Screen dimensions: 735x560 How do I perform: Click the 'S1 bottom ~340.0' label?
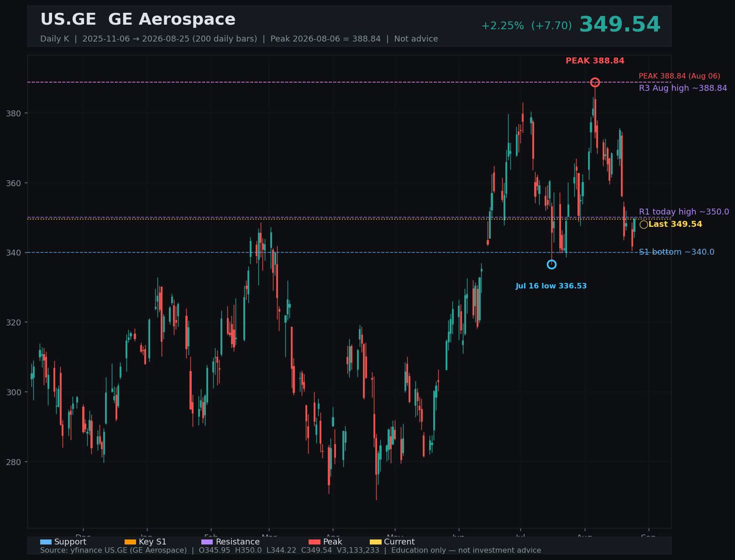pyautogui.click(x=677, y=252)
